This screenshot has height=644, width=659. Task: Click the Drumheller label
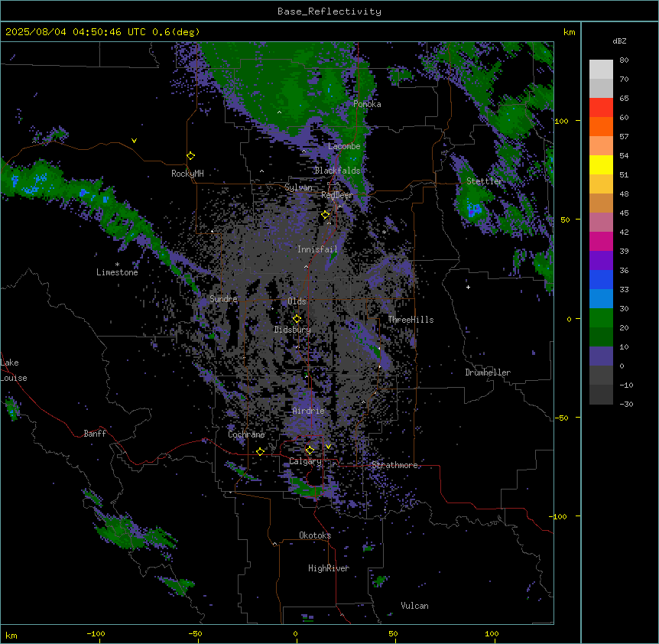click(488, 372)
